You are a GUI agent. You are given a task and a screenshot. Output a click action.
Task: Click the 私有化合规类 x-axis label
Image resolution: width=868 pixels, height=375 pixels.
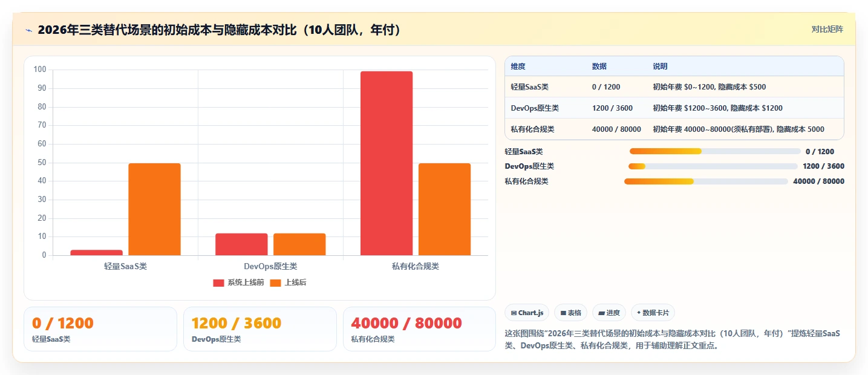(x=416, y=266)
